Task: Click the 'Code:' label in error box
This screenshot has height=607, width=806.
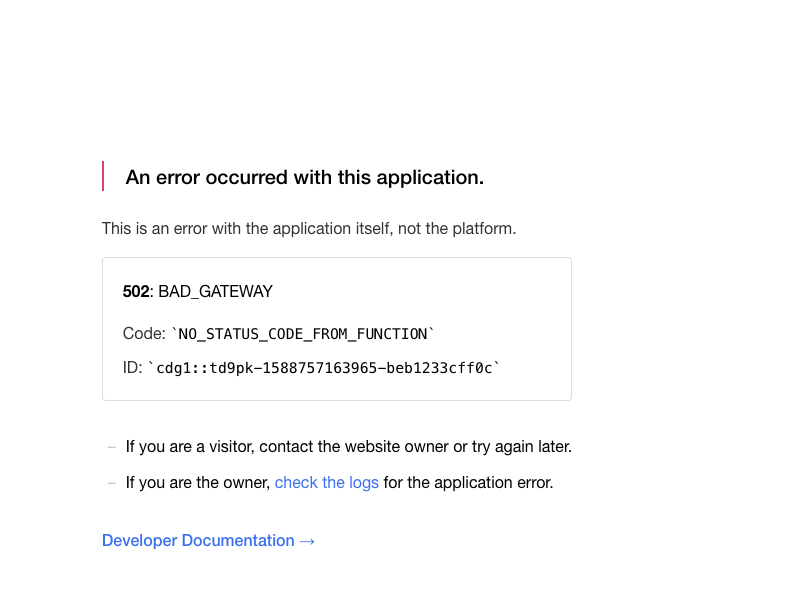Action: coord(144,334)
